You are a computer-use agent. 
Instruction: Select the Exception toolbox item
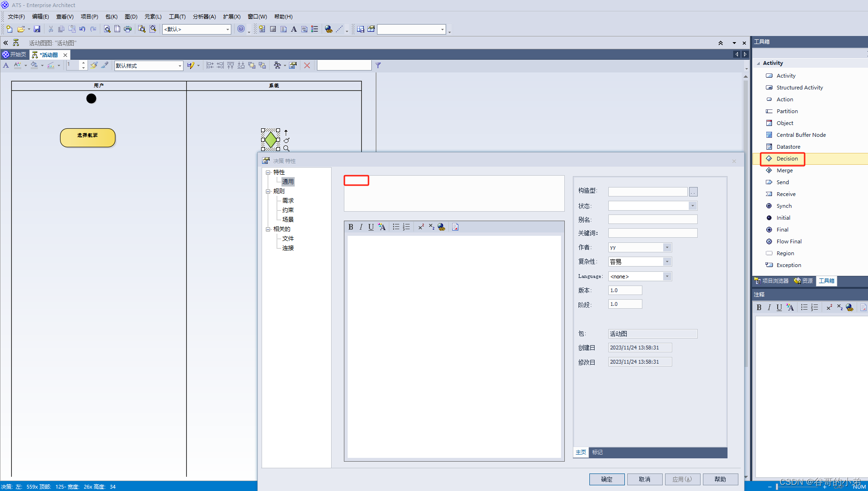pyautogui.click(x=789, y=265)
